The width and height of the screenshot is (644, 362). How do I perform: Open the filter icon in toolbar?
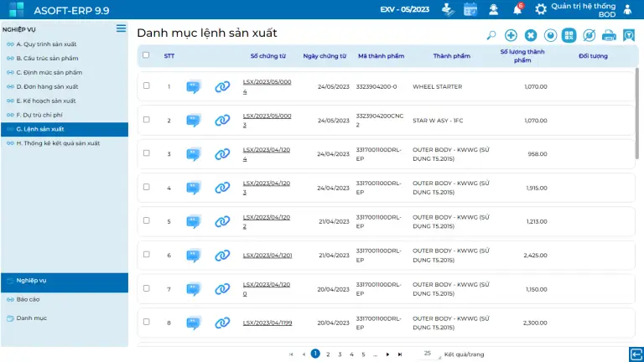(x=629, y=35)
